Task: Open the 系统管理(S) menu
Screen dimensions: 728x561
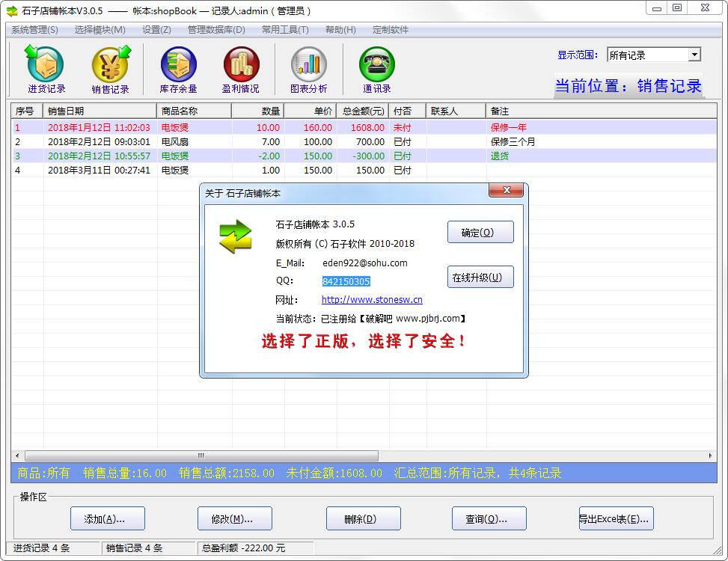Action: tap(35, 30)
